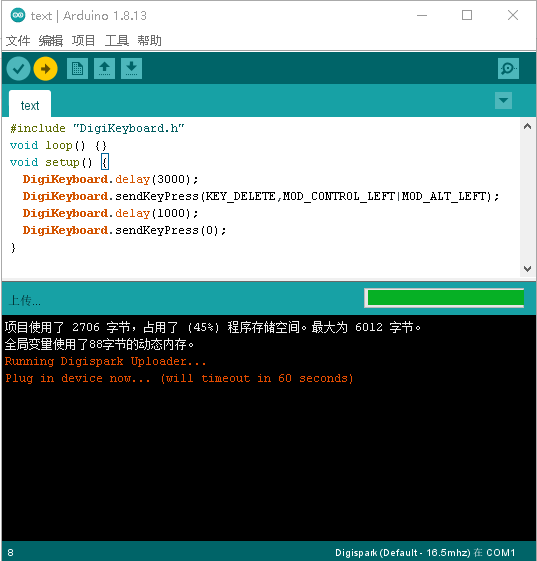Save the sketch using the down-arrow icon
The width and height of the screenshot is (537, 561).
tap(131, 68)
